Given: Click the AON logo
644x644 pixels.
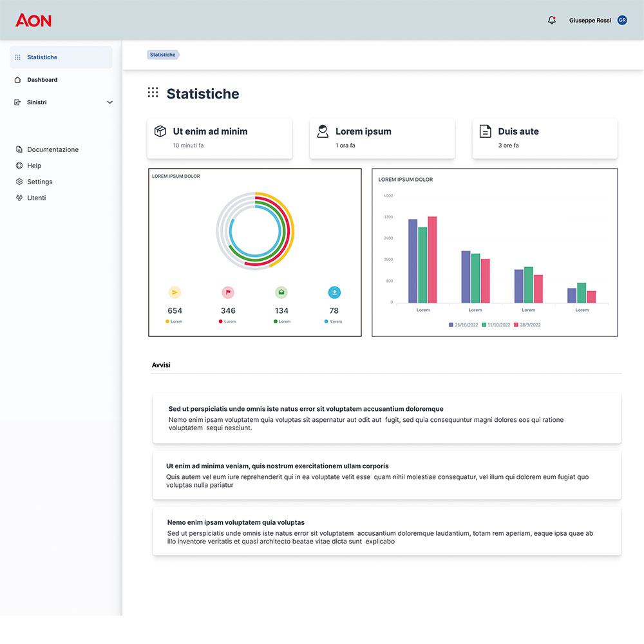Looking at the screenshot, I should point(33,21).
